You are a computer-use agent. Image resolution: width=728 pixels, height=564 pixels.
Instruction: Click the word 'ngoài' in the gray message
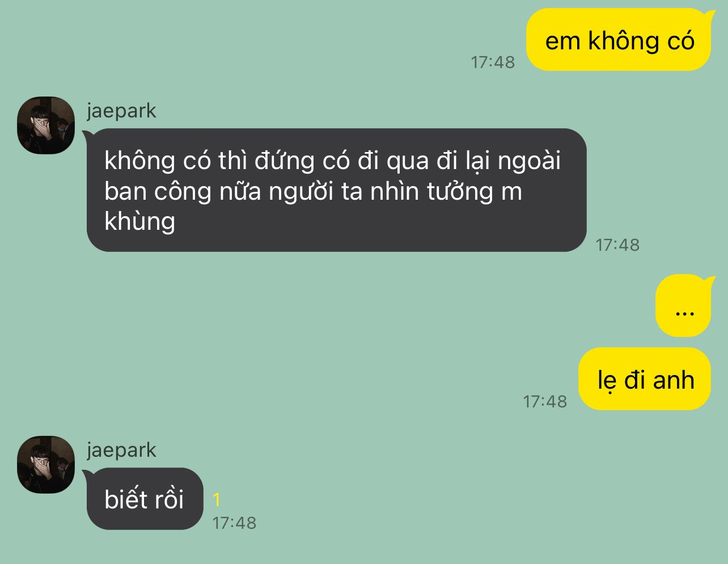tap(529, 161)
